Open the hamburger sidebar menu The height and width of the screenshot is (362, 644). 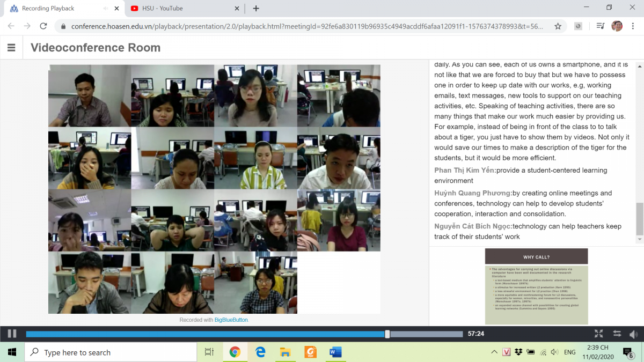(x=11, y=48)
